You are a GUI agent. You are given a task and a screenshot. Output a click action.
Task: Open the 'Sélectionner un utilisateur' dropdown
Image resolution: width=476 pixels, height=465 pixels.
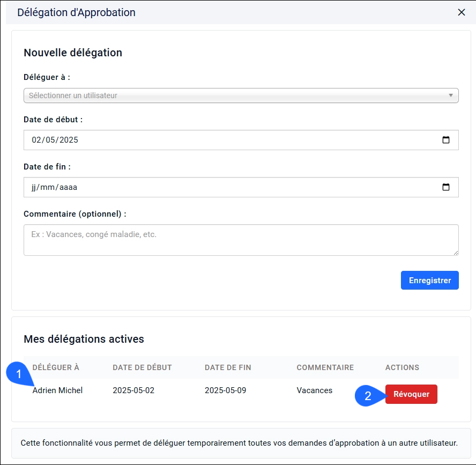241,95
